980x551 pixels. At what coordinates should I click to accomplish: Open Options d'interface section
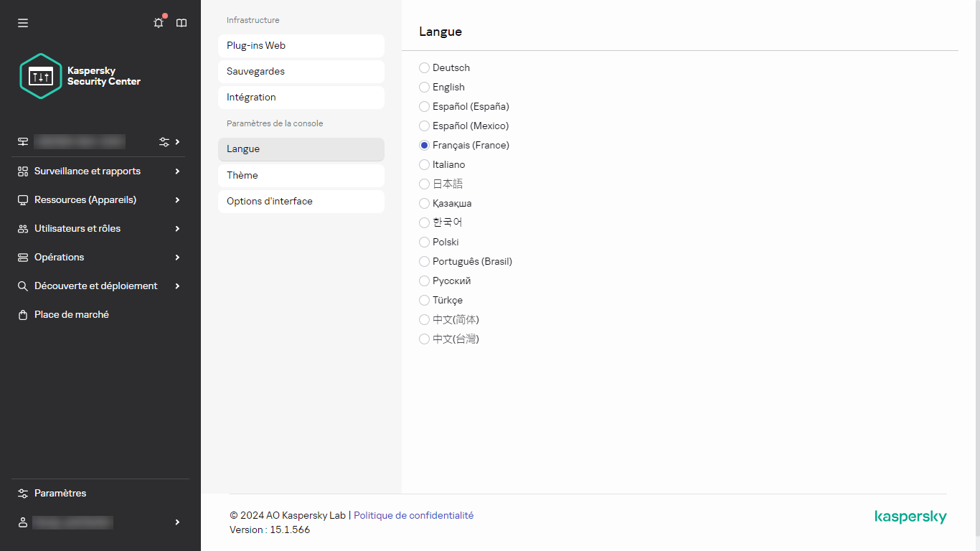301,202
